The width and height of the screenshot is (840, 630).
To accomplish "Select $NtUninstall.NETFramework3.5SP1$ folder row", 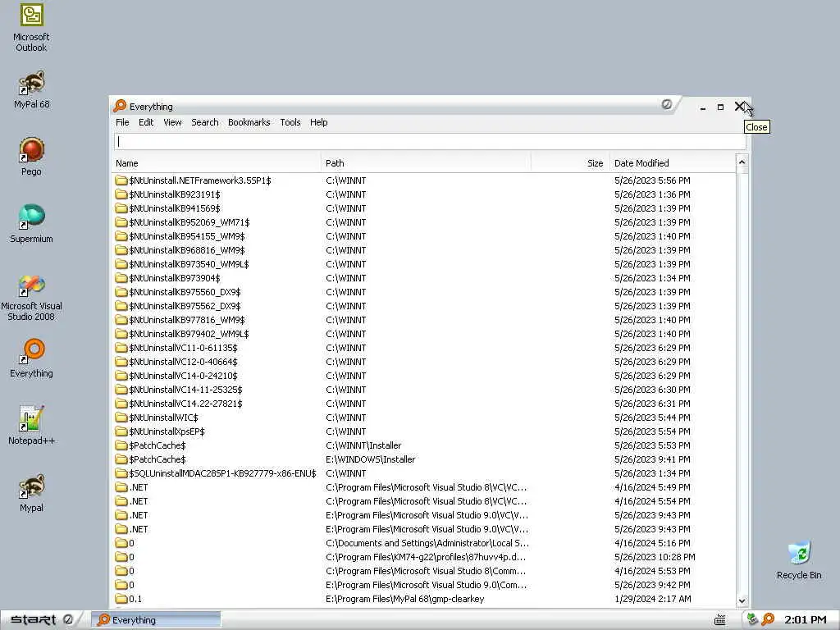I will pos(424,180).
